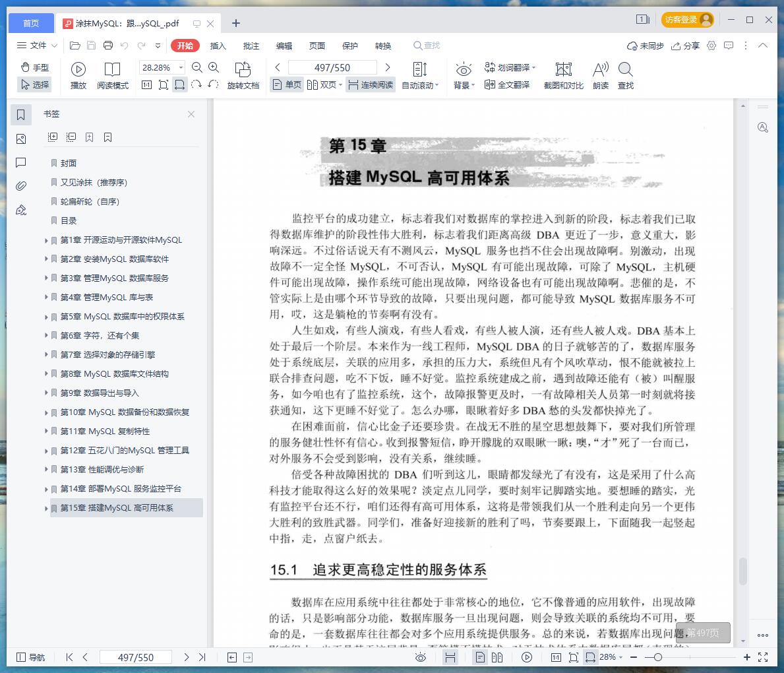Expand the 第1章 开源运动与开源软件MySQL bookmark
The height and width of the screenshot is (673, 784).
pos(46,240)
